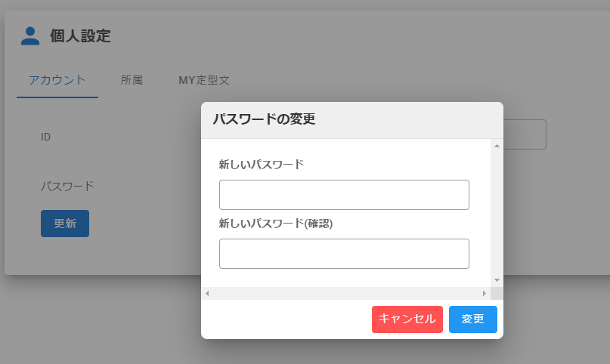Open the 所属 tab

(x=132, y=80)
